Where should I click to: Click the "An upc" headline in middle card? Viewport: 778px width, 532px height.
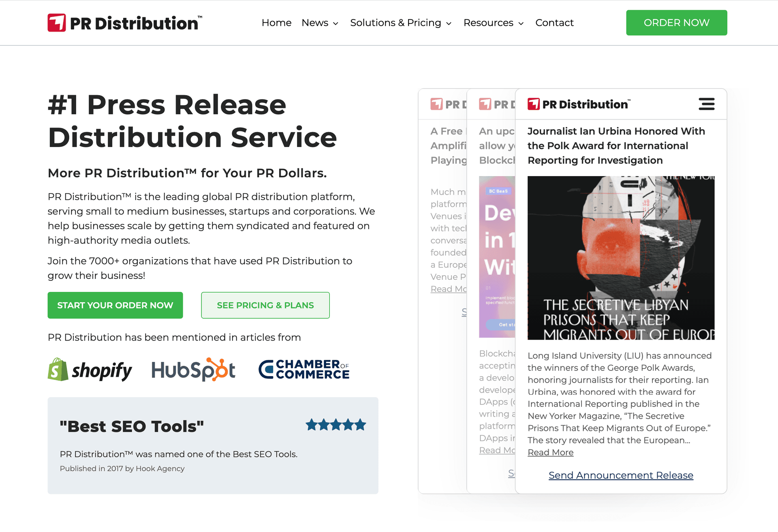(497, 146)
